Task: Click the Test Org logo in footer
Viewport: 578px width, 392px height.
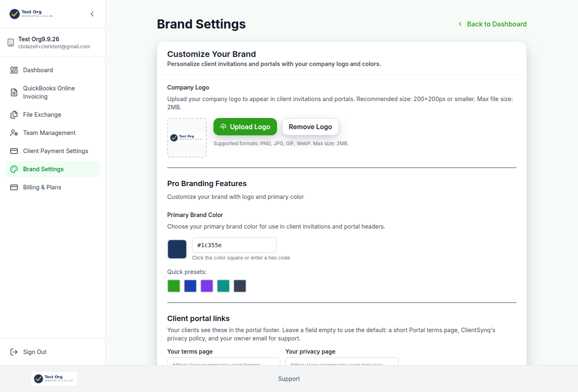Action: [x=54, y=379]
